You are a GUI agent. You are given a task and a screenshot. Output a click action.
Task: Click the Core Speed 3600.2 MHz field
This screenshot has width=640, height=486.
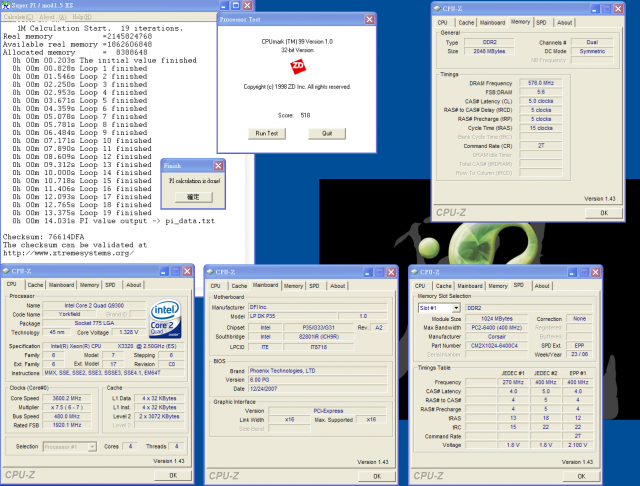tap(67, 398)
